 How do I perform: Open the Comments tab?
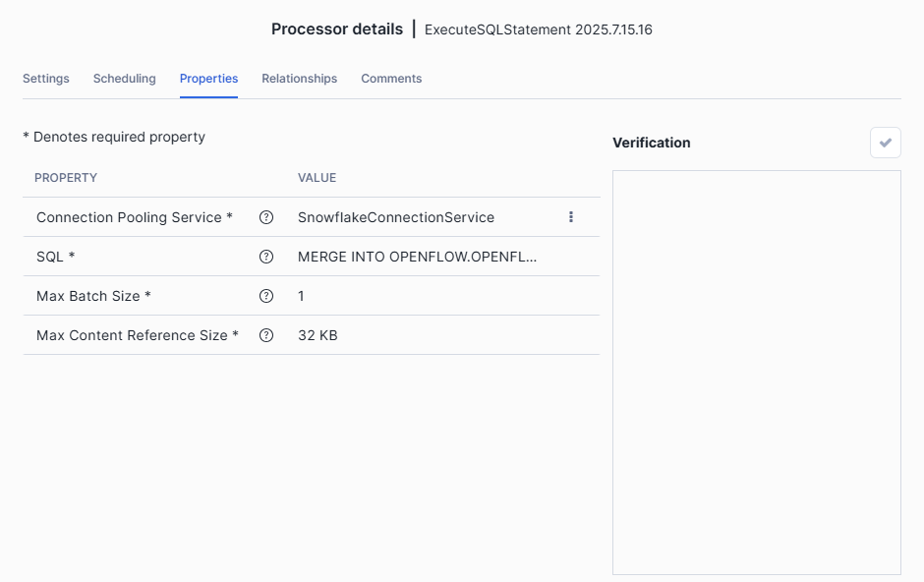pyautogui.click(x=391, y=79)
